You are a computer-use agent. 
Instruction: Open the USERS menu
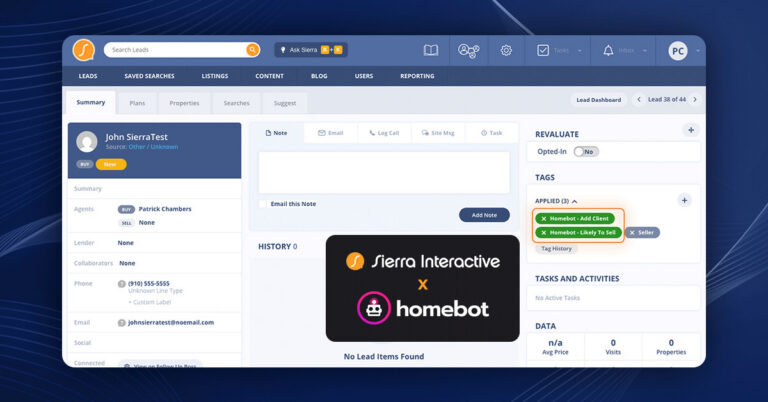(364, 76)
